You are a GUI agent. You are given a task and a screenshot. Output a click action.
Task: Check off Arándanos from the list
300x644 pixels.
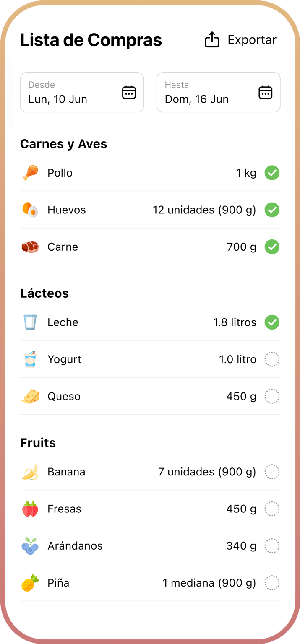pos(272,545)
